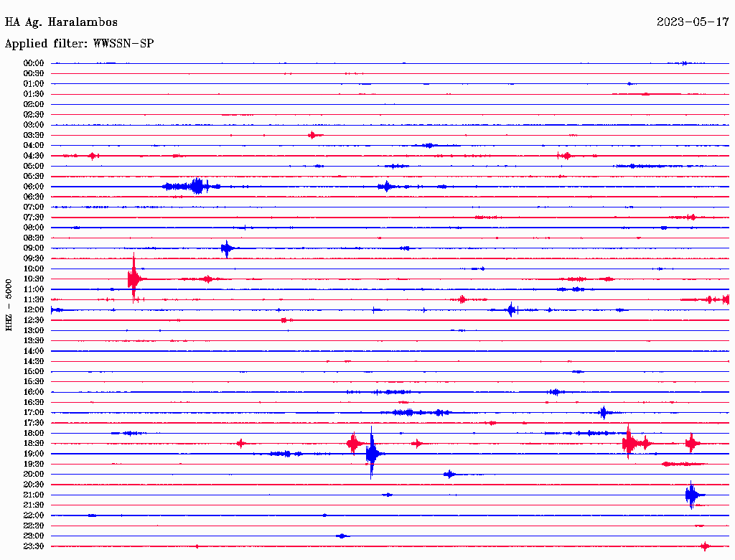Viewport: 735px width, 560px height.
Task: Select the biggest blue burst on the 06:00 trace
Action: [x=197, y=186]
